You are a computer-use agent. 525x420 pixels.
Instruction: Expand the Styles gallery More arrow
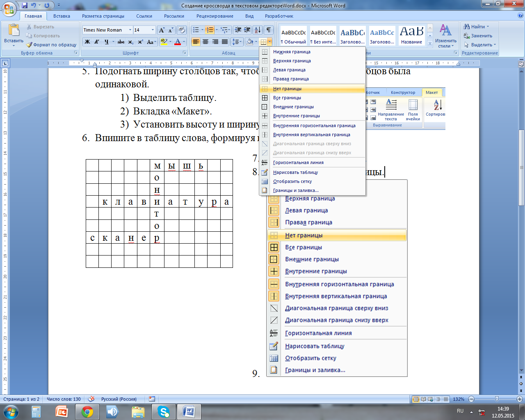pos(430,43)
